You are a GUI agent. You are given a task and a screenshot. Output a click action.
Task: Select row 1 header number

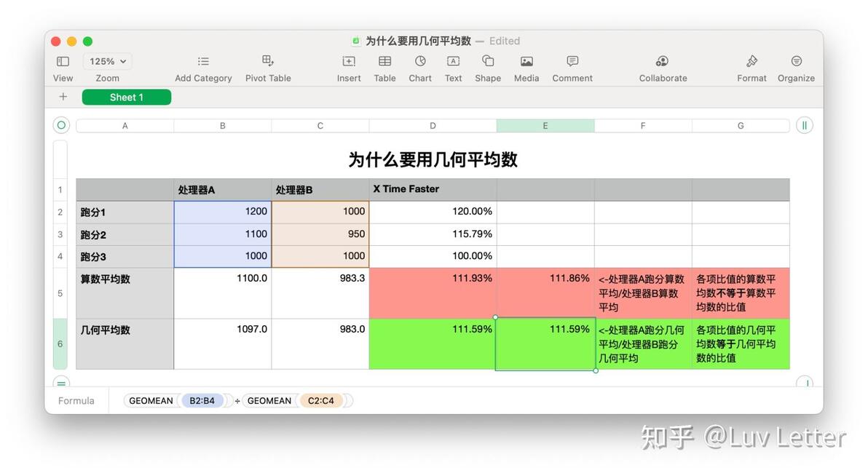(x=60, y=190)
